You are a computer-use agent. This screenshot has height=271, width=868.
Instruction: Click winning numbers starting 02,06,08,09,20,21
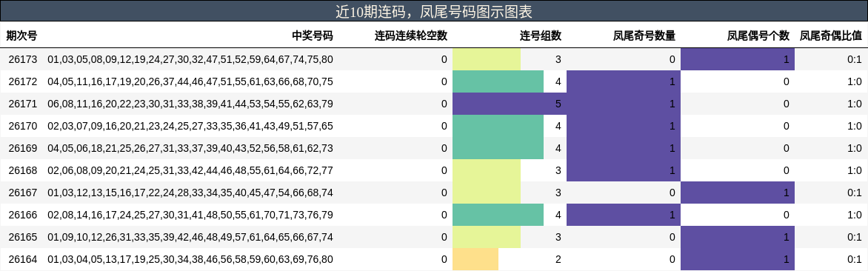coord(190,170)
